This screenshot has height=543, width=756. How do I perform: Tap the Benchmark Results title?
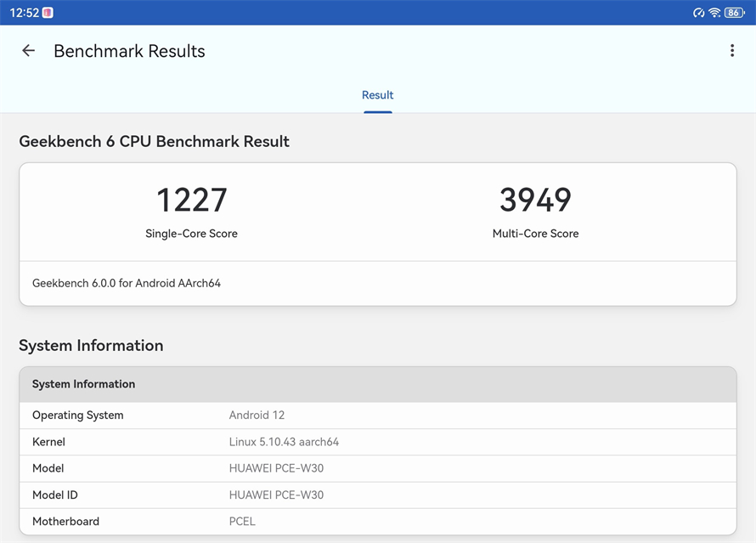point(129,51)
